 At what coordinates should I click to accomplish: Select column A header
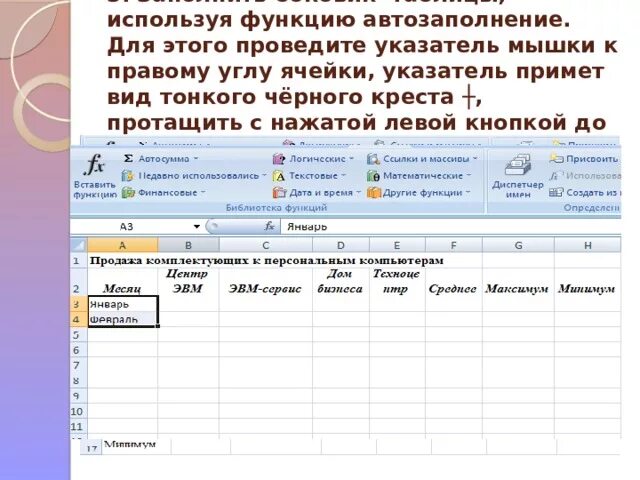(122, 245)
